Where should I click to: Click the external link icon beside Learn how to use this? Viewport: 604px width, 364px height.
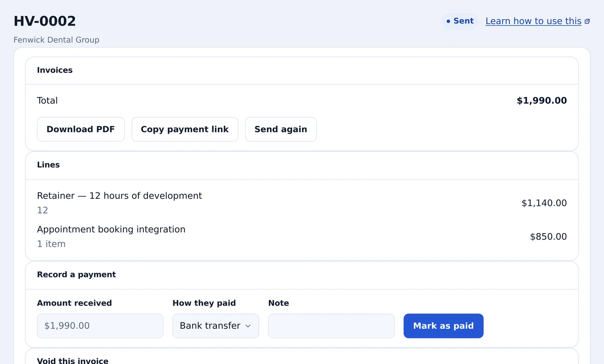click(x=587, y=21)
